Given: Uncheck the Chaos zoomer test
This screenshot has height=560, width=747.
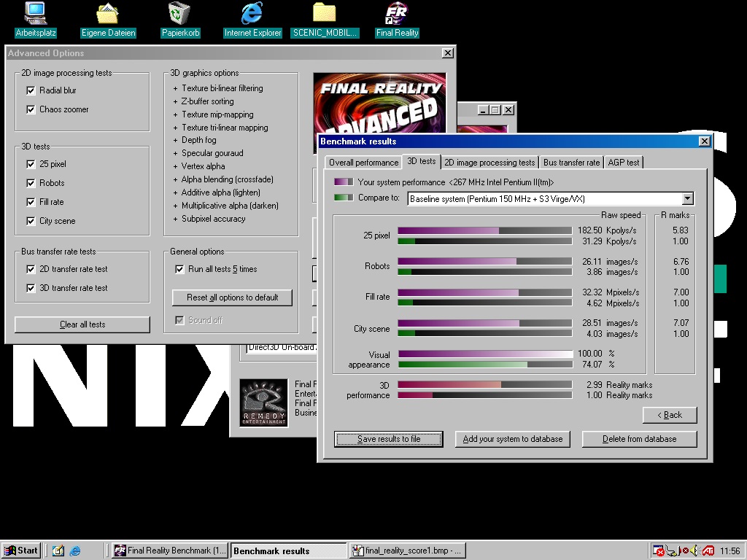Looking at the screenshot, I should [31, 109].
